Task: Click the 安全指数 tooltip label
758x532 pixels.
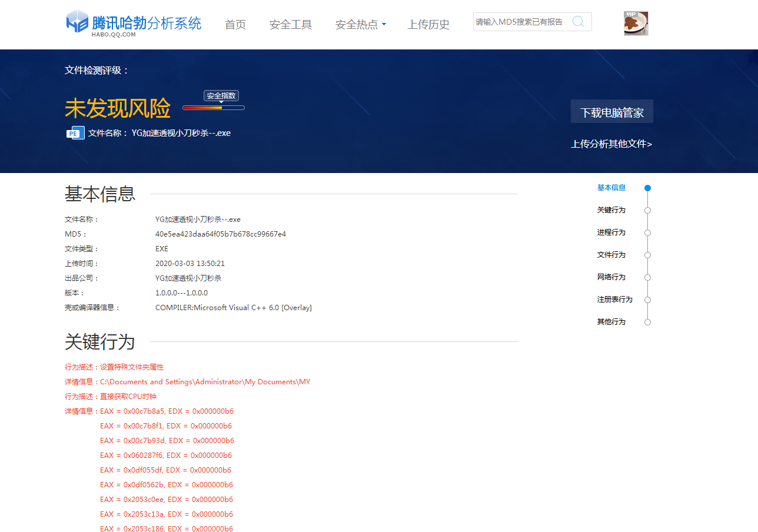Action: click(221, 96)
